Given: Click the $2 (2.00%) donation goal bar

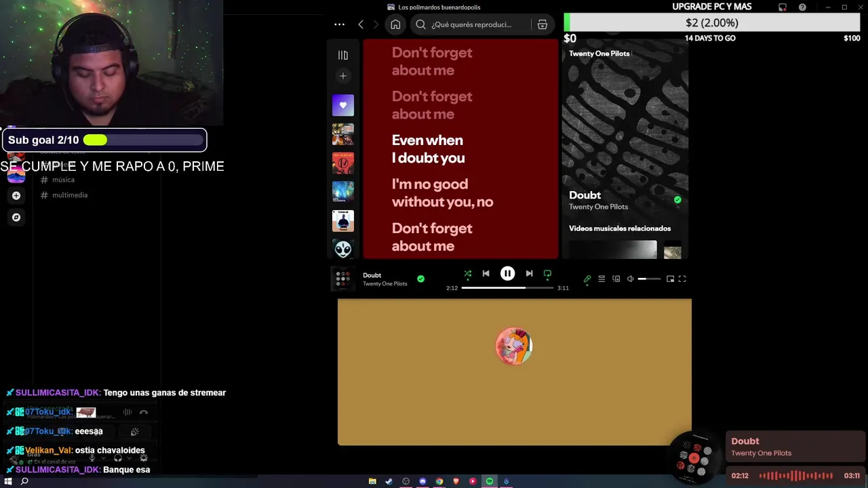Looking at the screenshot, I should tap(712, 22).
